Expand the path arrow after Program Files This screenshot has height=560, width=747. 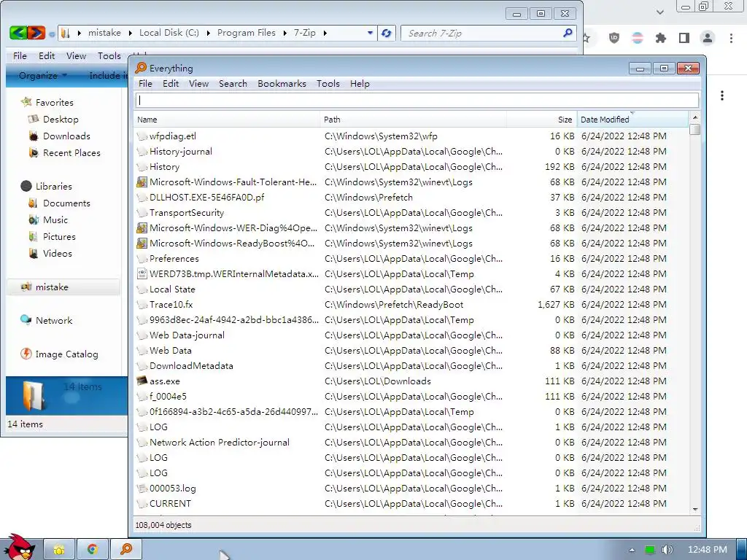(x=285, y=33)
